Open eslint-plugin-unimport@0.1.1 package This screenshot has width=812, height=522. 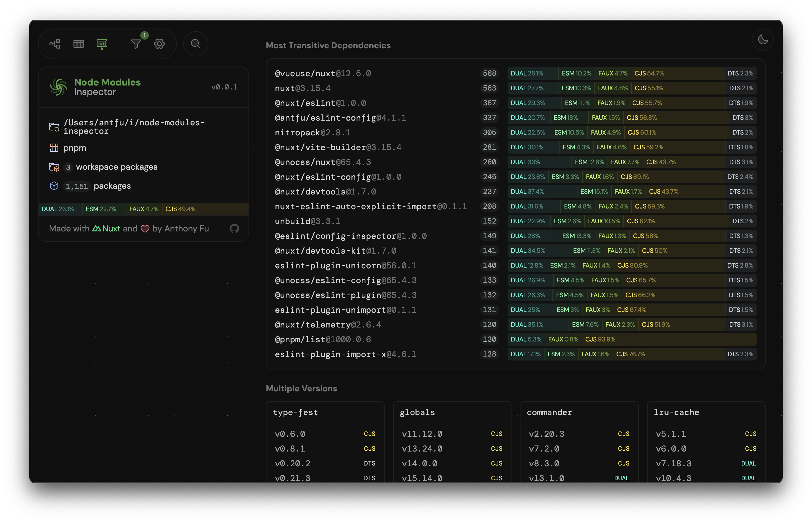tap(515, 310)
